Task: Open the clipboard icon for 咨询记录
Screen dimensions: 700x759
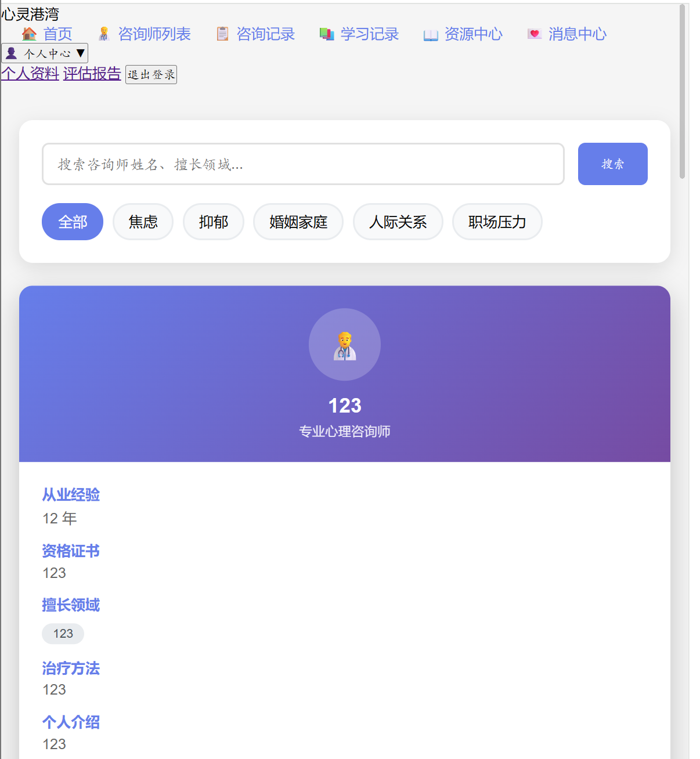Action: tap(222, 34)
